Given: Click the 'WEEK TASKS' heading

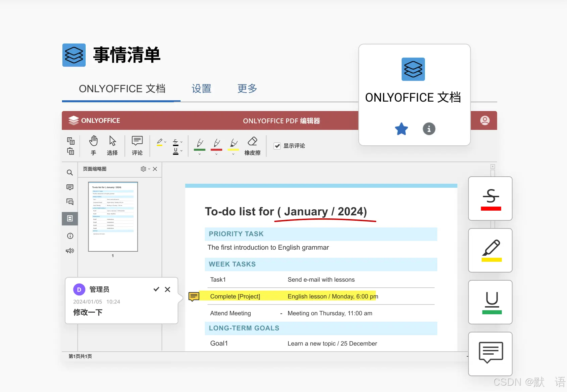Looking at the screenshot, I should [x=232, y=264].
